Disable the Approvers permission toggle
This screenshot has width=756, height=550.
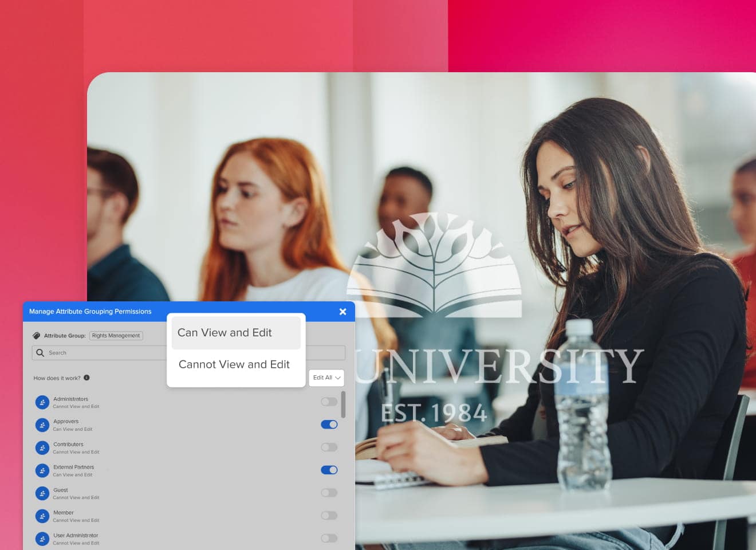pyautogui.click(x=329, y=425)
